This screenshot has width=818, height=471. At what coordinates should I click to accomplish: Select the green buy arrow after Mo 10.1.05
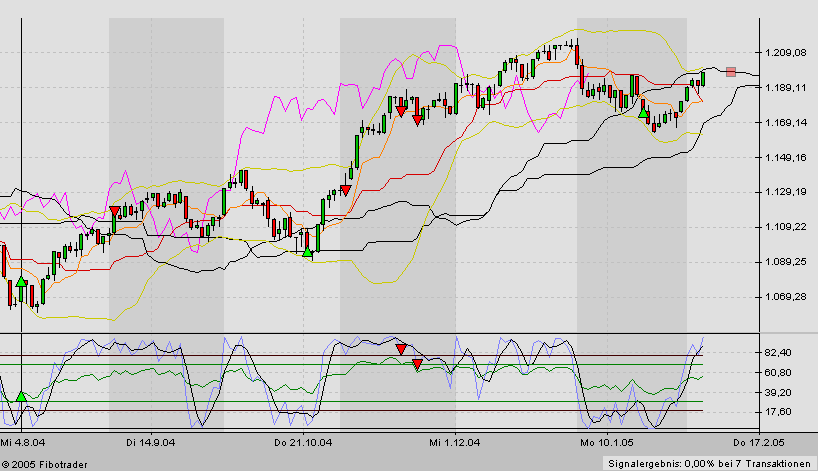coord(643,112)
